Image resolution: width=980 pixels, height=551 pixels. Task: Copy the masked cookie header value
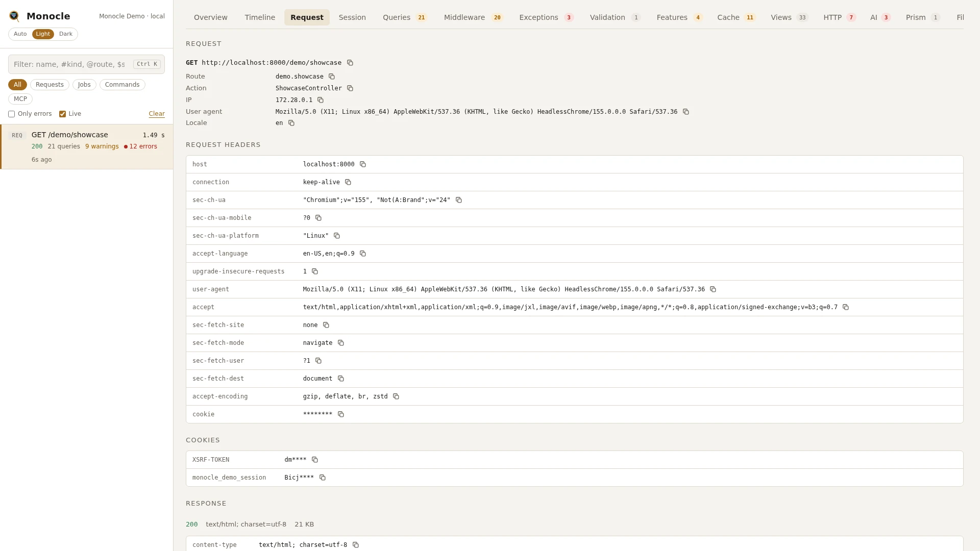(341, 414)
